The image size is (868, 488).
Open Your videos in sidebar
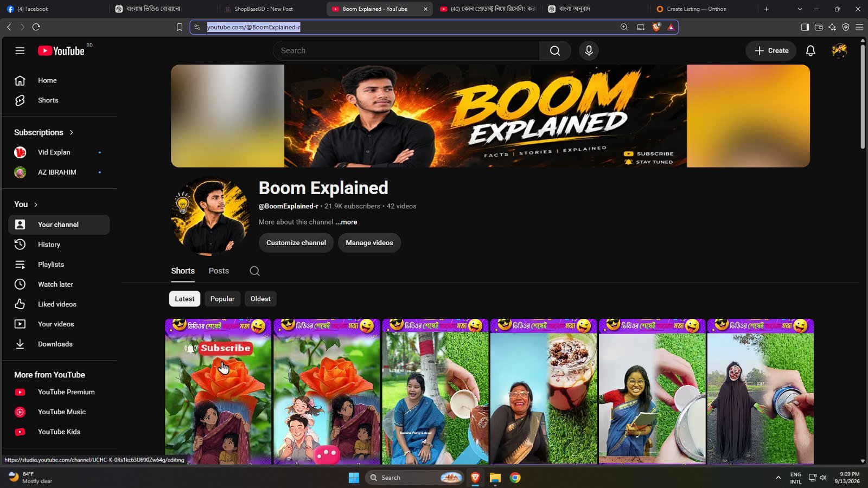click(59, 324)
